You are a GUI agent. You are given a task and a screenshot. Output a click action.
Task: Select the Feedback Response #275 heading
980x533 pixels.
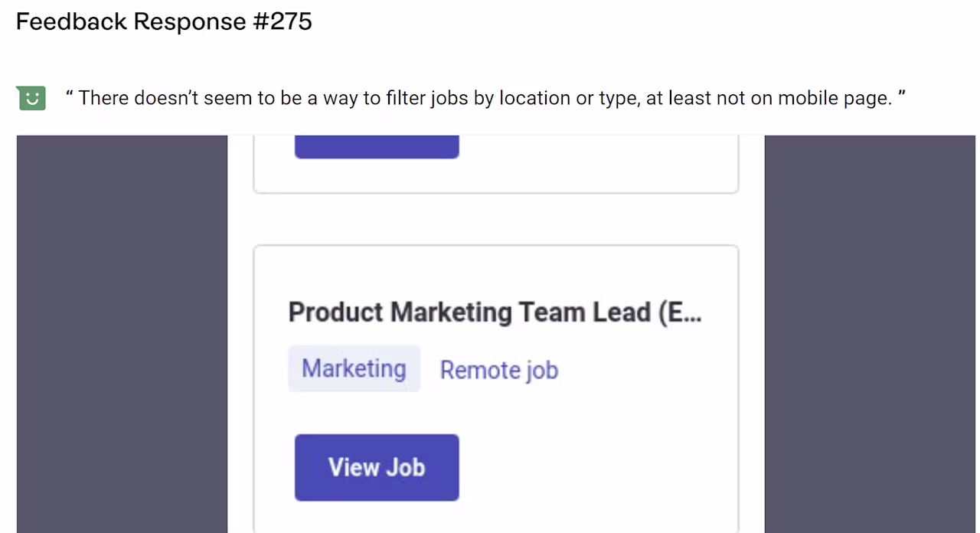(164, 21)
